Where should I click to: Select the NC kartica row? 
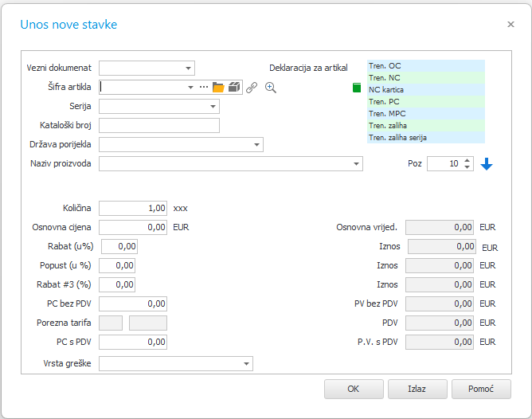tap(426, 89)
